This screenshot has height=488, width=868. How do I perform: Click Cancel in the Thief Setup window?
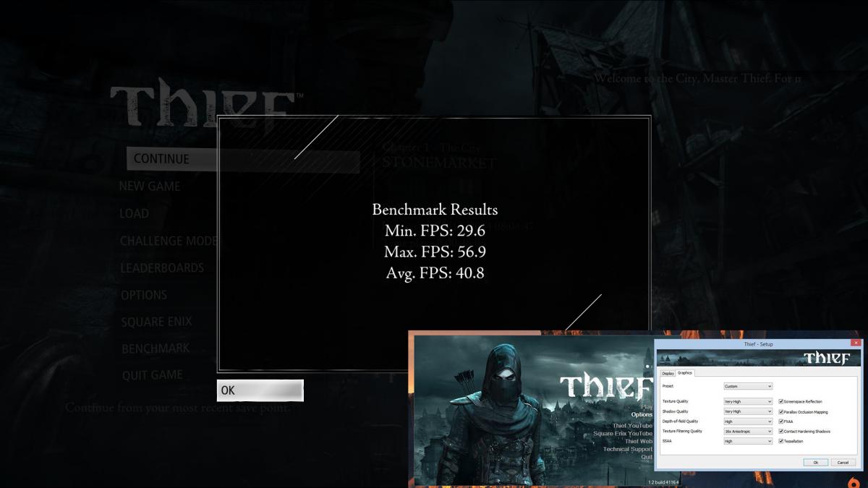[843, 462]
